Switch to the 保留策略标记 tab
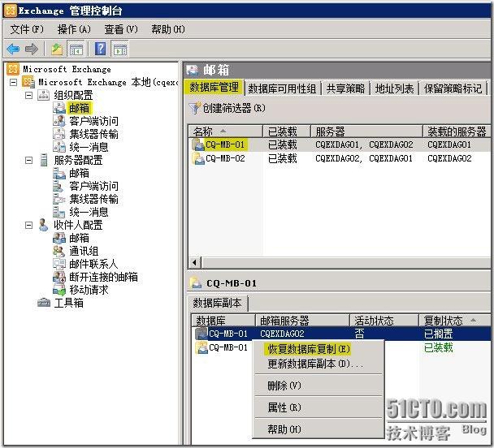The image size is (494, 448). 453,88
